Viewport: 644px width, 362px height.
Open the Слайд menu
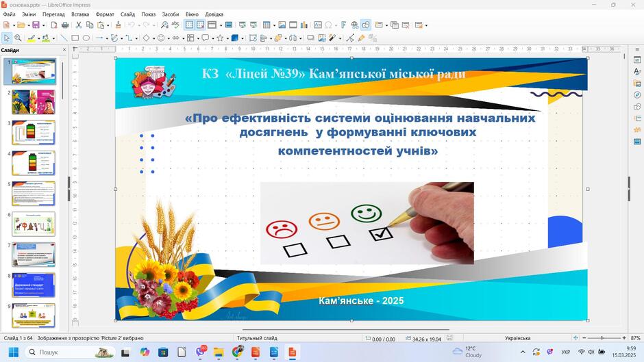click(127, 14)
